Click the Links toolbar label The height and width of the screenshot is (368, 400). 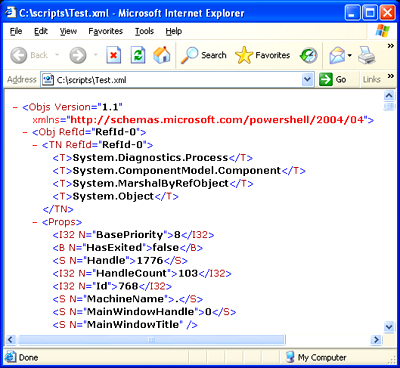coord(372,80)
